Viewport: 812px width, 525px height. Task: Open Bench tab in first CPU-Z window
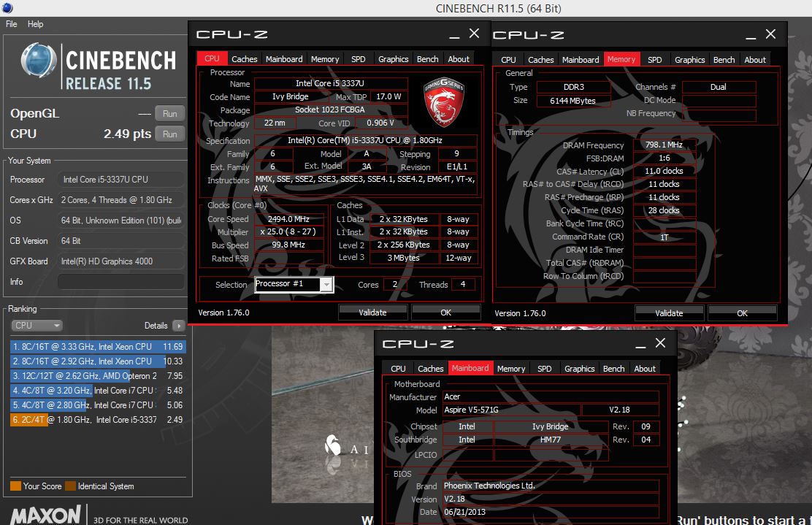(428, 59)
